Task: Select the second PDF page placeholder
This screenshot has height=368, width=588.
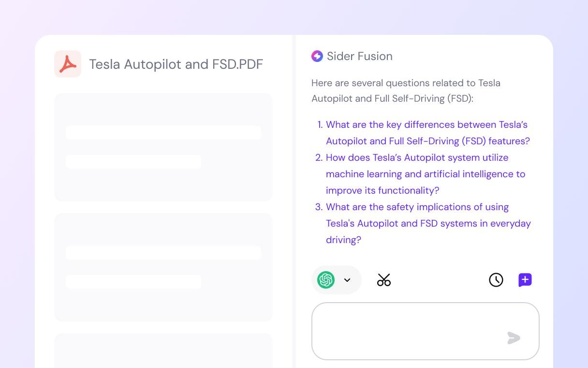Action: click(x=163, y=267)
